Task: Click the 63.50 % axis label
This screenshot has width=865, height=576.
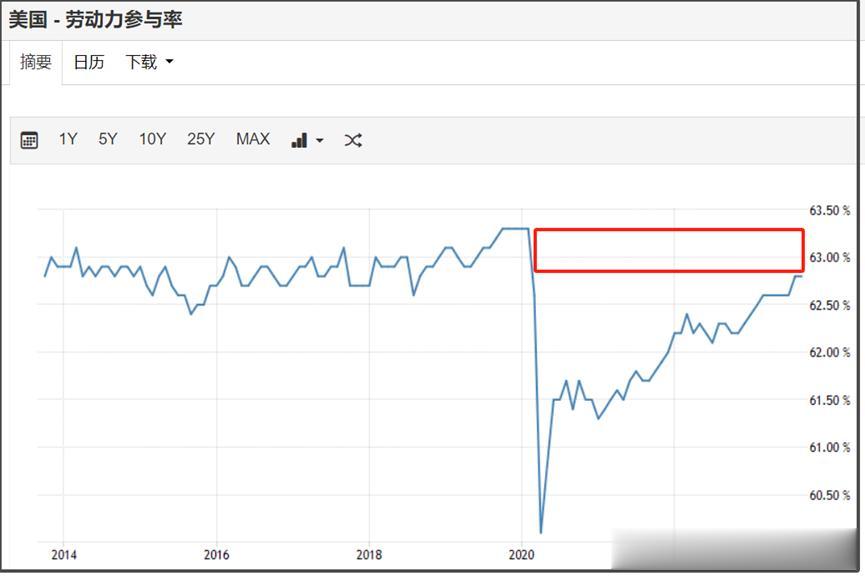Action: click(x=829, y=210)
